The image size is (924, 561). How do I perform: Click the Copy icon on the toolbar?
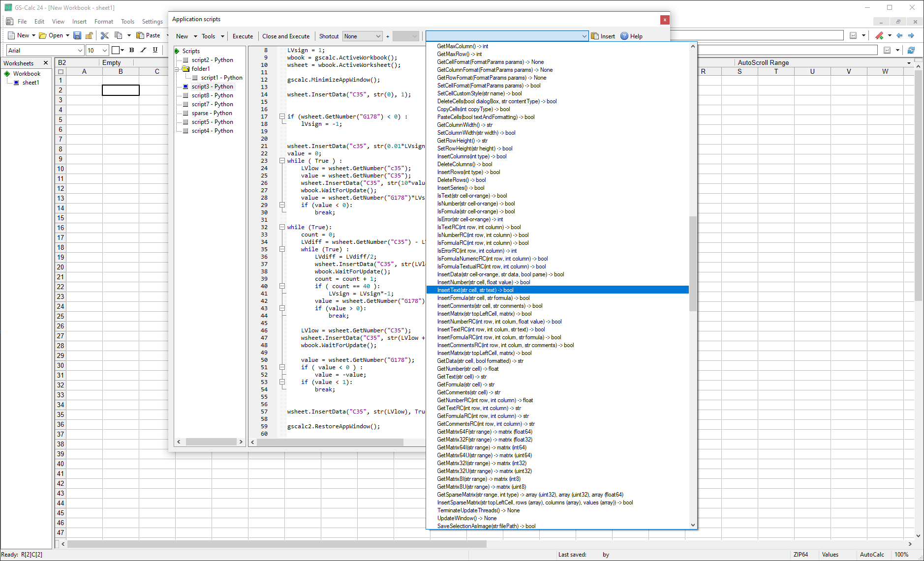[118, 35]
